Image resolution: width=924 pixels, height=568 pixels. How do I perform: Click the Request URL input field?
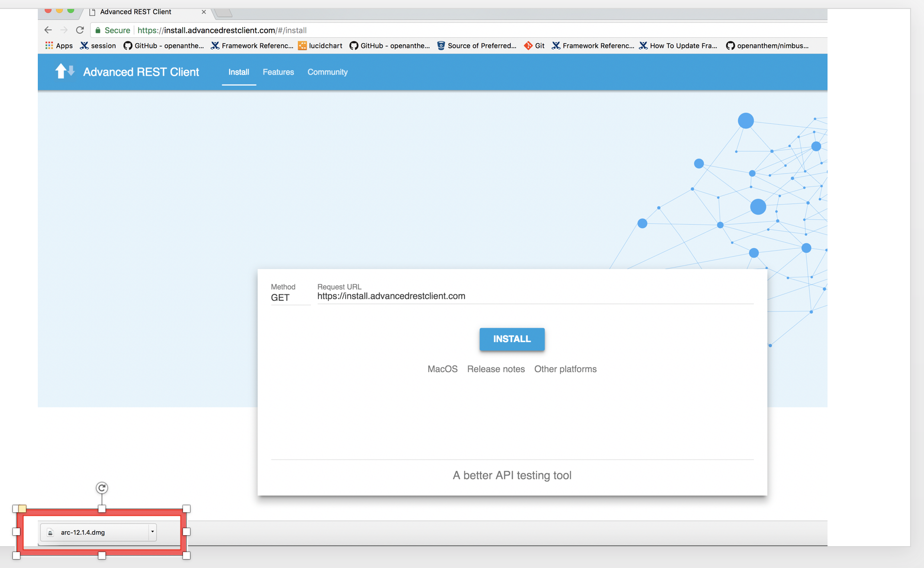pos(535,296)
